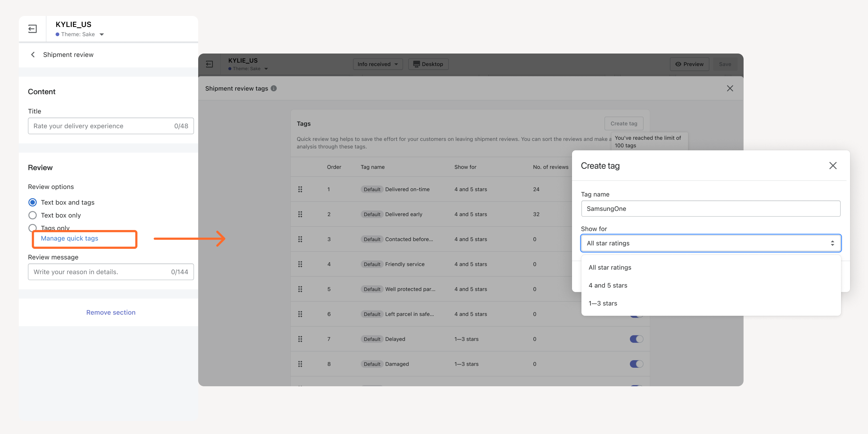Select Text box only radio

pos(32,215)
